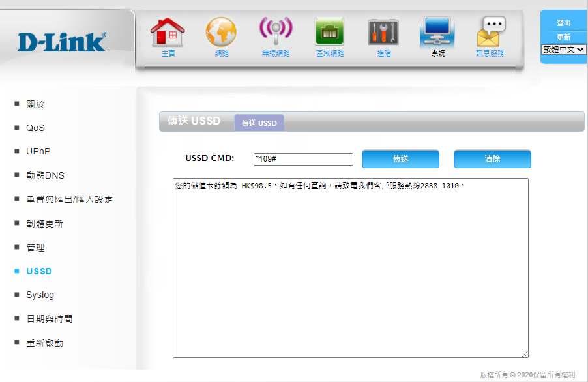Open the 訊息服務 envelope message icon

click(491, 32)
